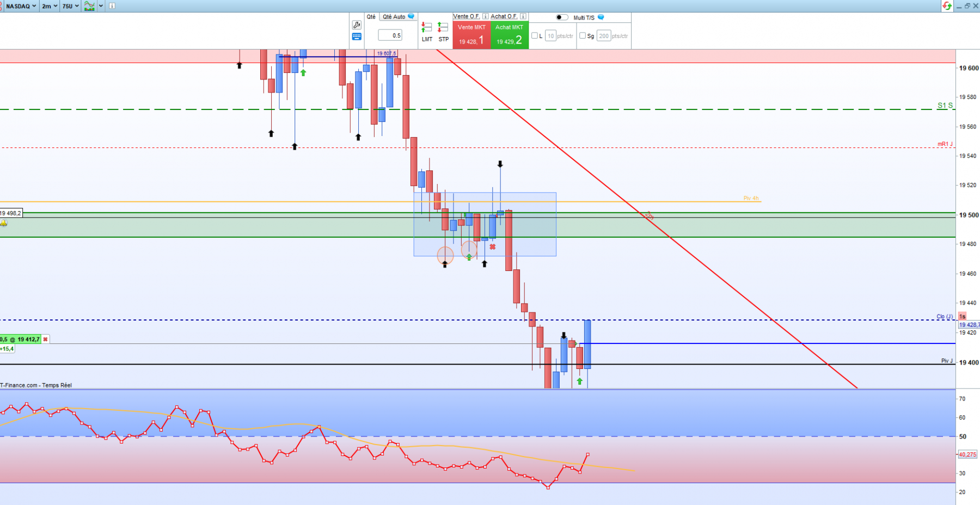
Task: Click the yellow alert bell icon
Action: [x=4, y=223]
